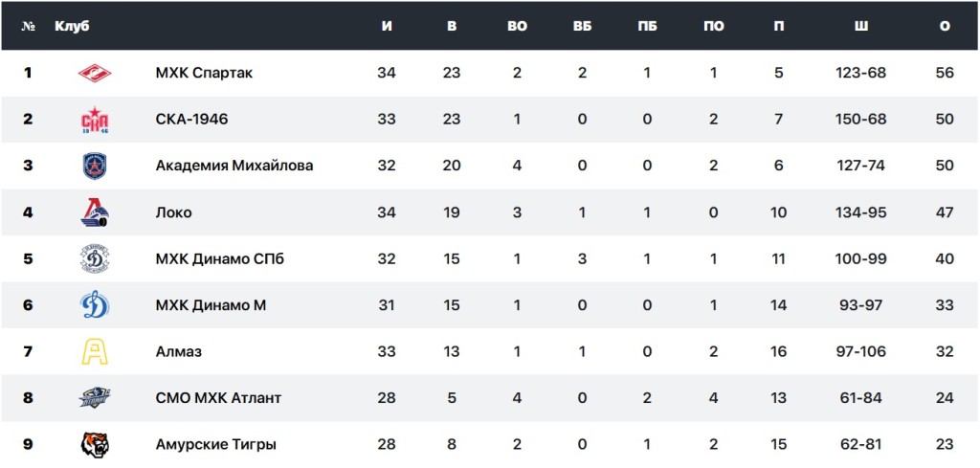Click the Амурские Тигры tiger logo

pos(95,444)
